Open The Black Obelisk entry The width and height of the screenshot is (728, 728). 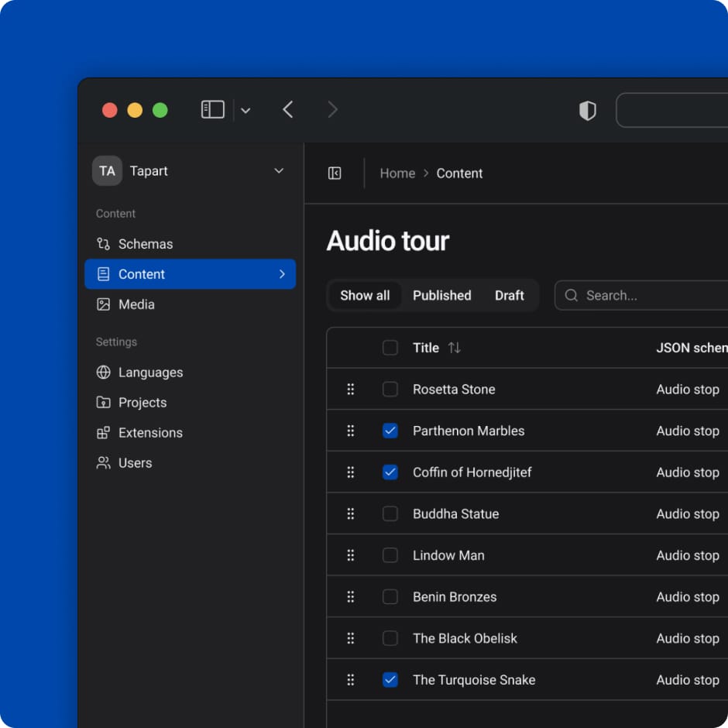(465, 638)
